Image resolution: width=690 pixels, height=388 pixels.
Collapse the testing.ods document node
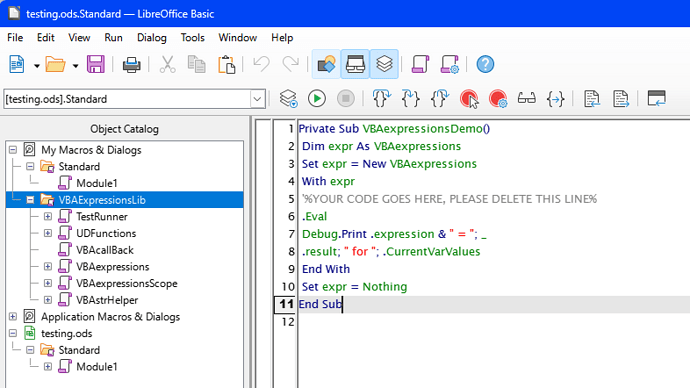(x=13, y=333)
